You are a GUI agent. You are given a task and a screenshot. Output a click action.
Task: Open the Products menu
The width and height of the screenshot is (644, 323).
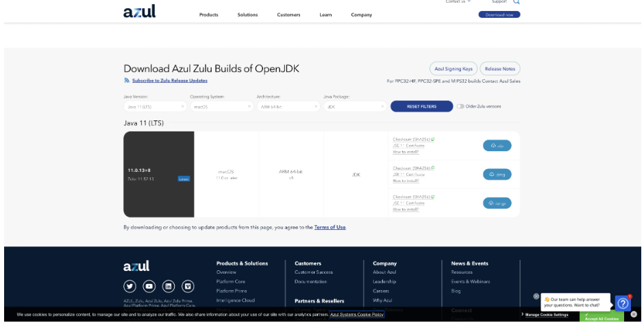pyautogui.click(x=209, y=15)
